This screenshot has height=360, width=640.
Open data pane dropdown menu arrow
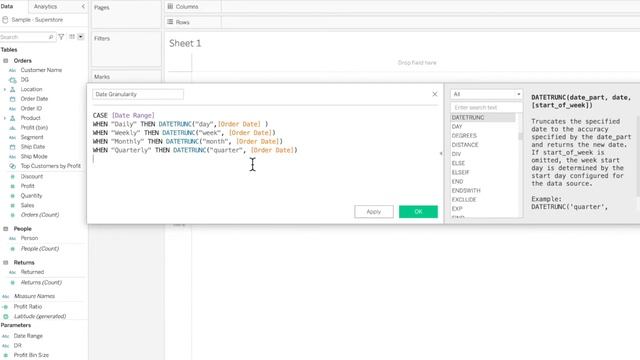tap(80, 37)
